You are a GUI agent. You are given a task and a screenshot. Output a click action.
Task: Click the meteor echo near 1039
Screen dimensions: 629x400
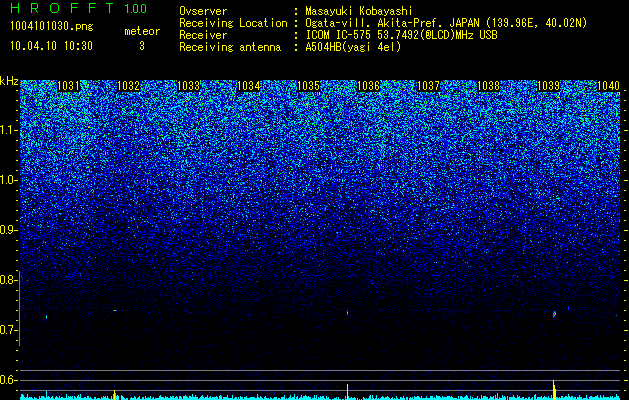coord(554,314)
